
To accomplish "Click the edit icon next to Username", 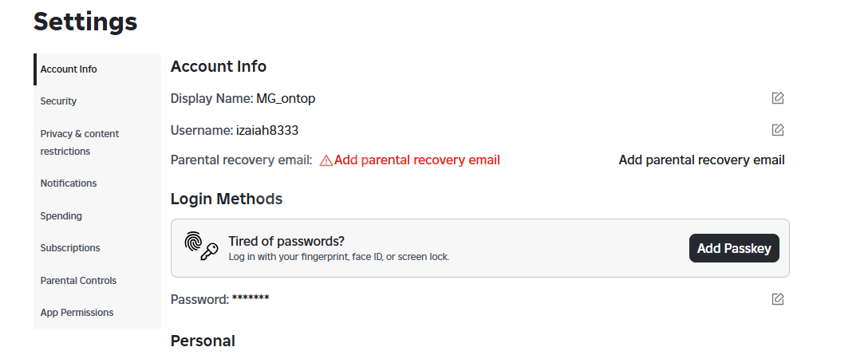I will (x=777, y=130).
